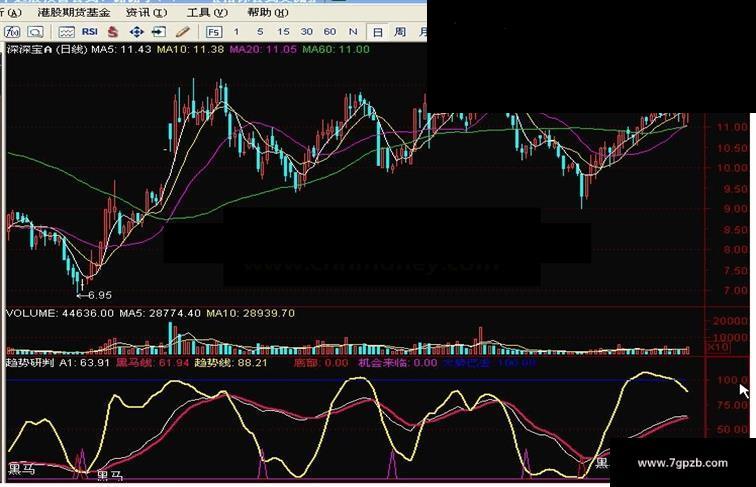Click the 20000 volume axis label

point(730,321)
